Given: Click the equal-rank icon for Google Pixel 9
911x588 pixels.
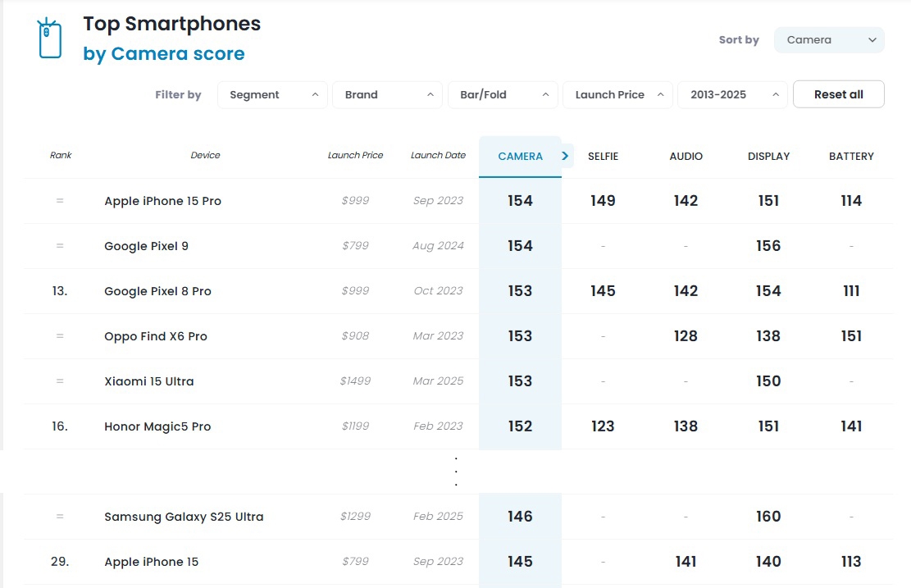Looking at the screenshot, I should click(x=60, y=246).
